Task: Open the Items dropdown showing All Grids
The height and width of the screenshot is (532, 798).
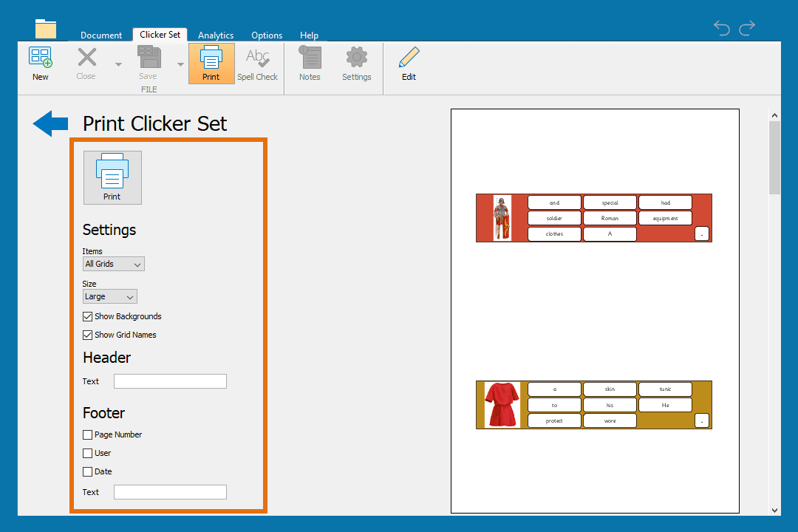Action: tap(113, 264)
